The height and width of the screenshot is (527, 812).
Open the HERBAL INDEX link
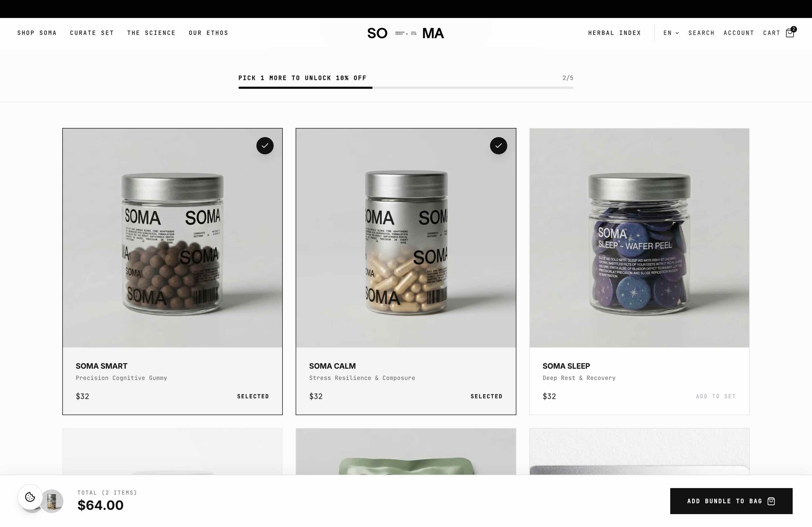tap(614, 33)
